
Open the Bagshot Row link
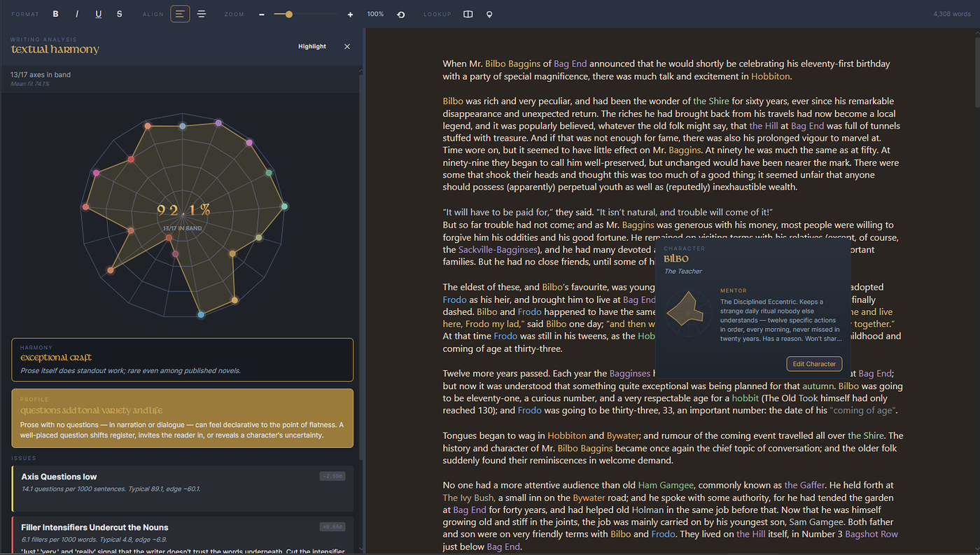(x=871, y=534)
